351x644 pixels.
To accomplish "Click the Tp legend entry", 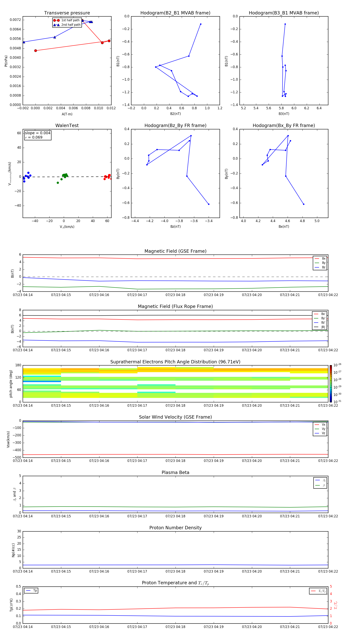I will [31, 591].
